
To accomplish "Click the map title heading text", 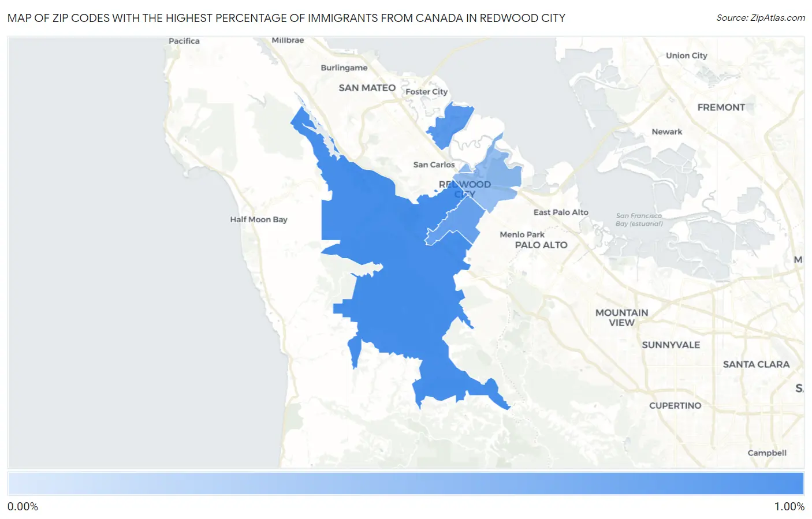I will pyautogui.click(x=286, y=18).
